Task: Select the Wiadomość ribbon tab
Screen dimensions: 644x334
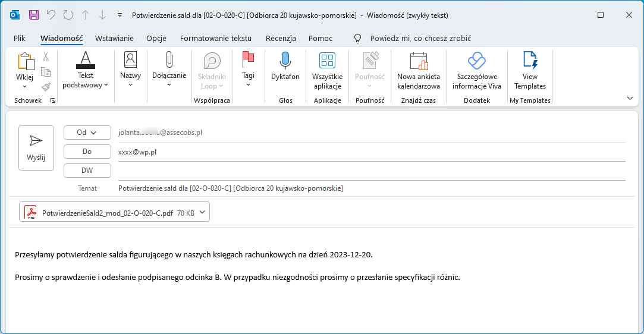Action: (x=62, y=38)
